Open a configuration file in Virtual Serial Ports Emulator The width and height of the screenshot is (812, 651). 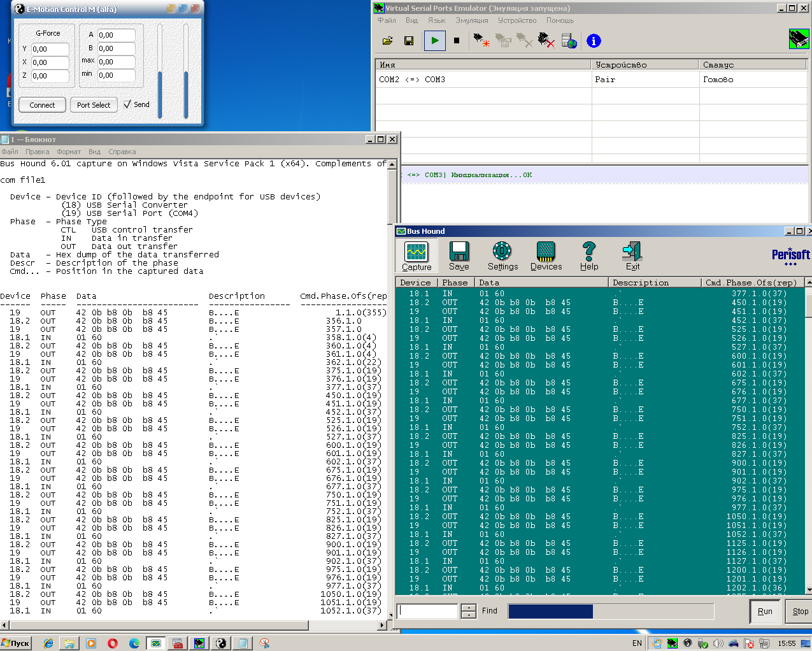pyautogui.click(x=387, y=41)
